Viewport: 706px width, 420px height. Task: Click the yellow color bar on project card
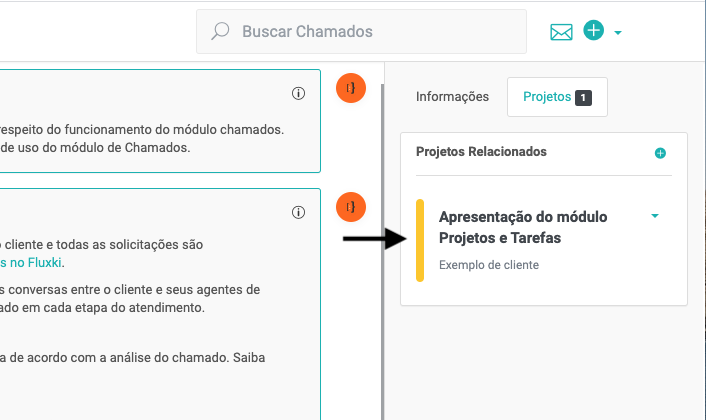[x=420, y=240]
